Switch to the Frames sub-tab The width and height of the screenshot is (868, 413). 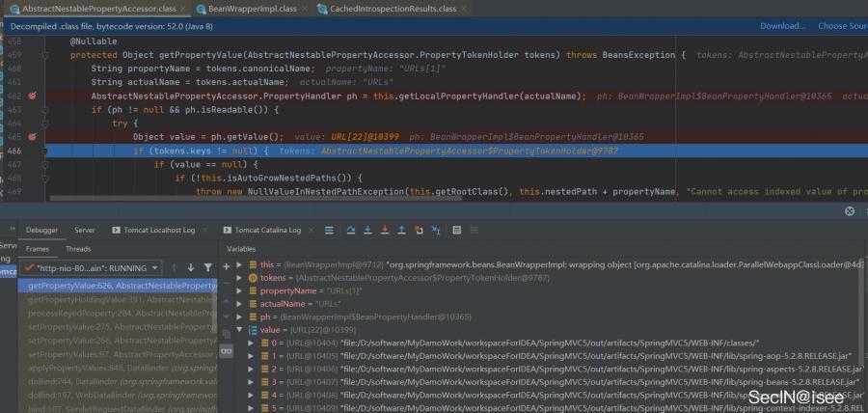coord(37,249)
